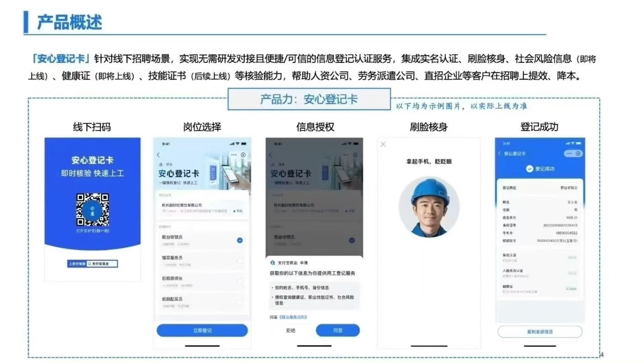
Task: Click worker face photo in 刷脸核身
Action: coord(429,207)
